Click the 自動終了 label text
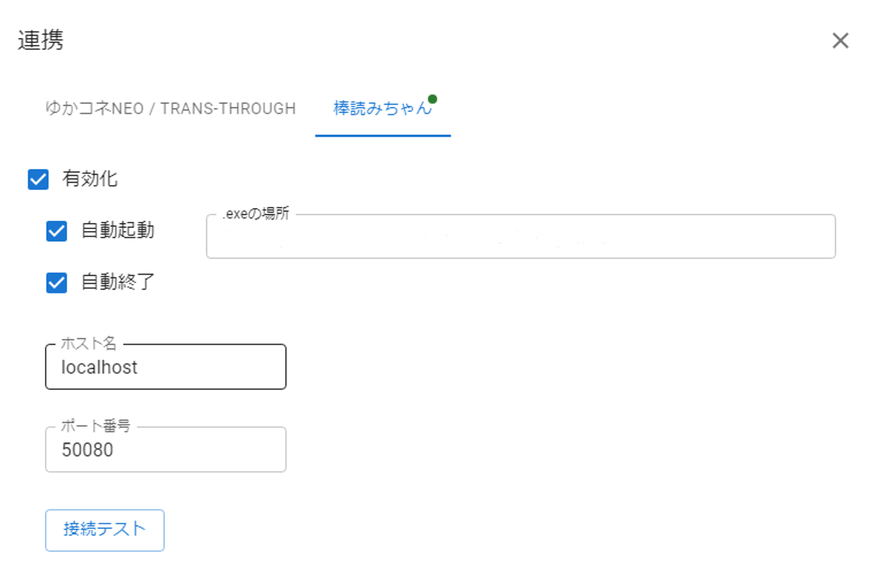 pyautogui.click(x=118, y=282)
